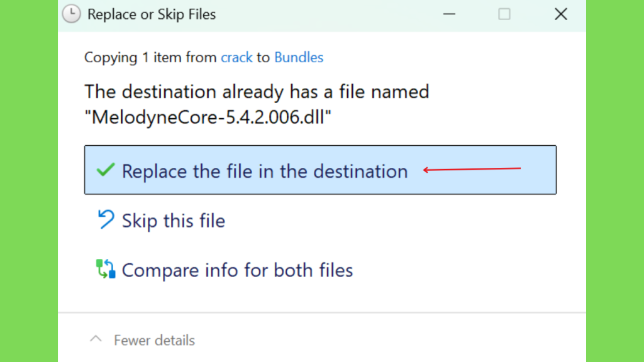644x362 pixels.
Task: Open the Bundles destination folder link
Action: [299, 57]
